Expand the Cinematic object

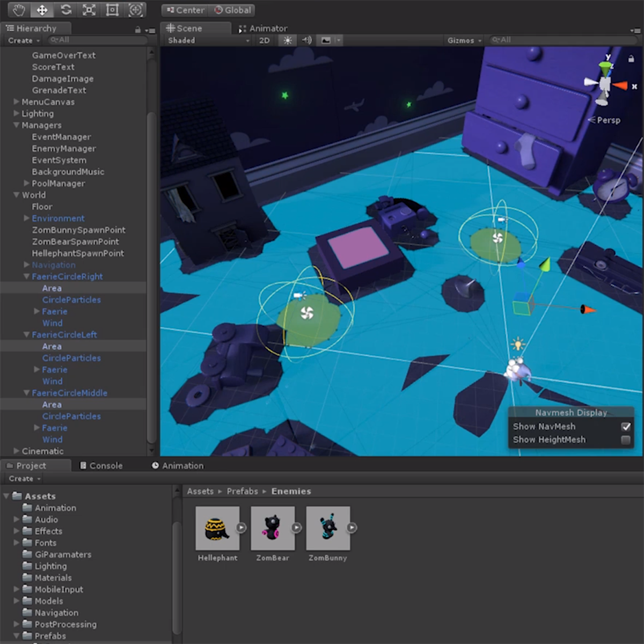[16, 451]
